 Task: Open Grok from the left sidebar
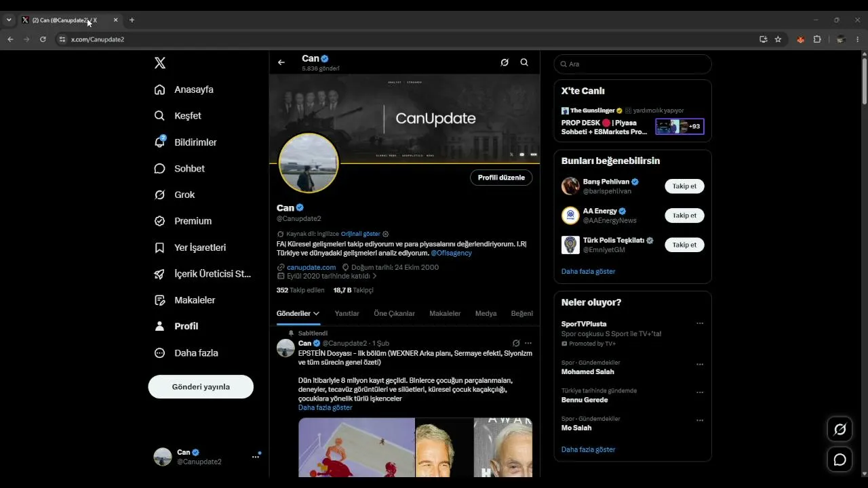[x=174, y=195]
